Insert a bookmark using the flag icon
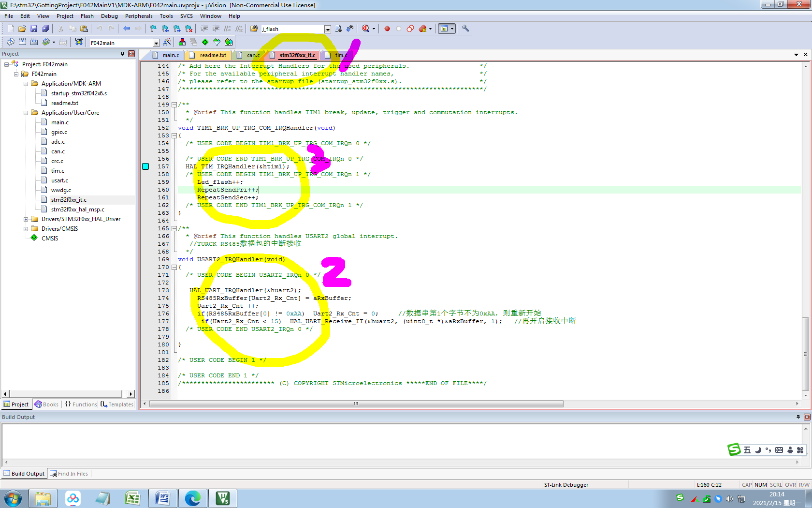Viewport: 812px width, 508px height. pyautogui.click(x=153, y=29)
